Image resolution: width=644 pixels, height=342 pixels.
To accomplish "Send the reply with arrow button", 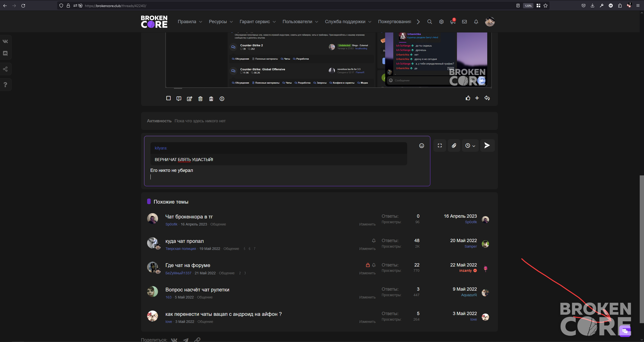I will 487,145.
